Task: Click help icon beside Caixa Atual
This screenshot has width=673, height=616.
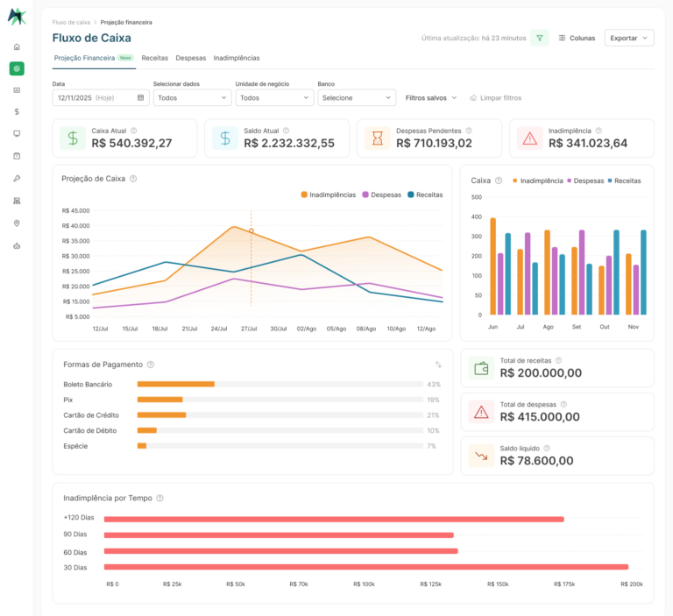Action: point(133,131)
